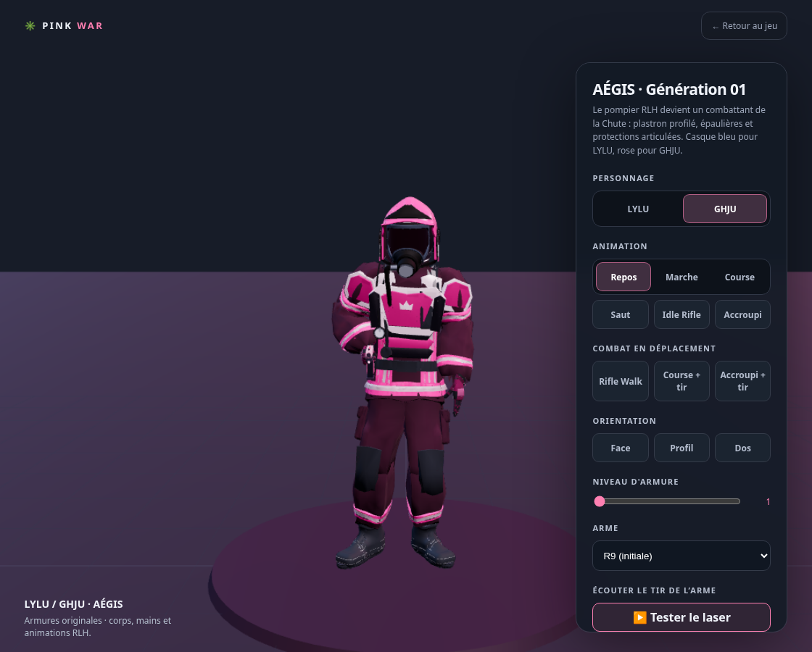Click the armor level value 1
This screenshot has width=812, height=652.
pos(768,502)
